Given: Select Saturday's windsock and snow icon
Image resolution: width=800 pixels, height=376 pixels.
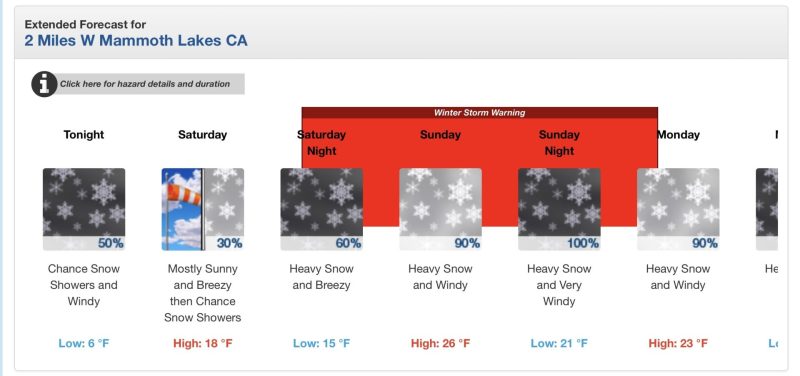Looking at the screenshot, I should point(203,209).
